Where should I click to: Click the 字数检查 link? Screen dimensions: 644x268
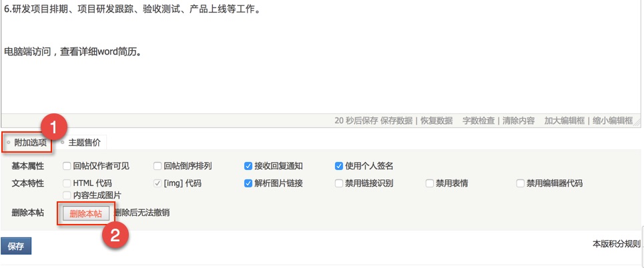click(480, 121)
